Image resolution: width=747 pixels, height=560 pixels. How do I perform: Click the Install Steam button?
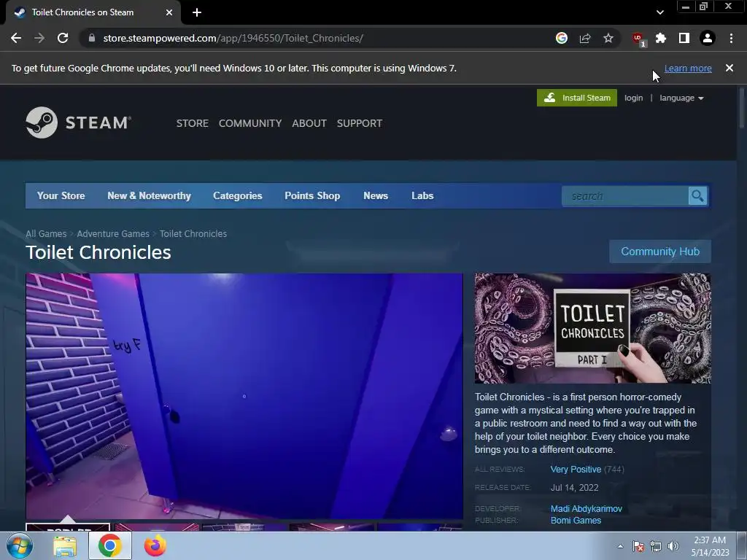pos(577,98)
